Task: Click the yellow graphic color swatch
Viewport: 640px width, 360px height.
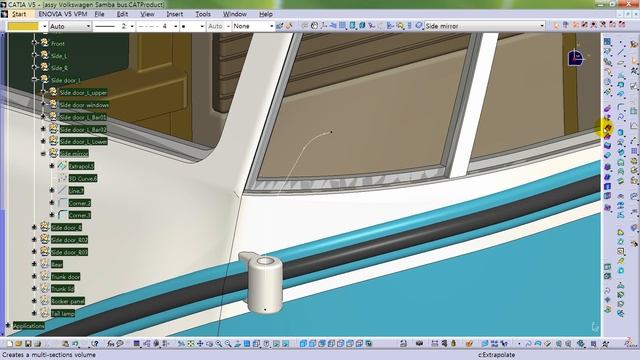Action: coord(23,26)
